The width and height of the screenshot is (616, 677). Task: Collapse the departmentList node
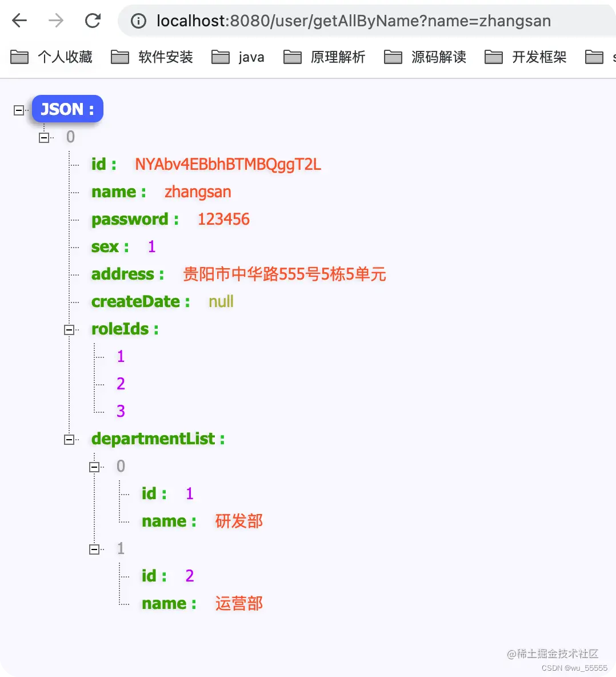69,439
